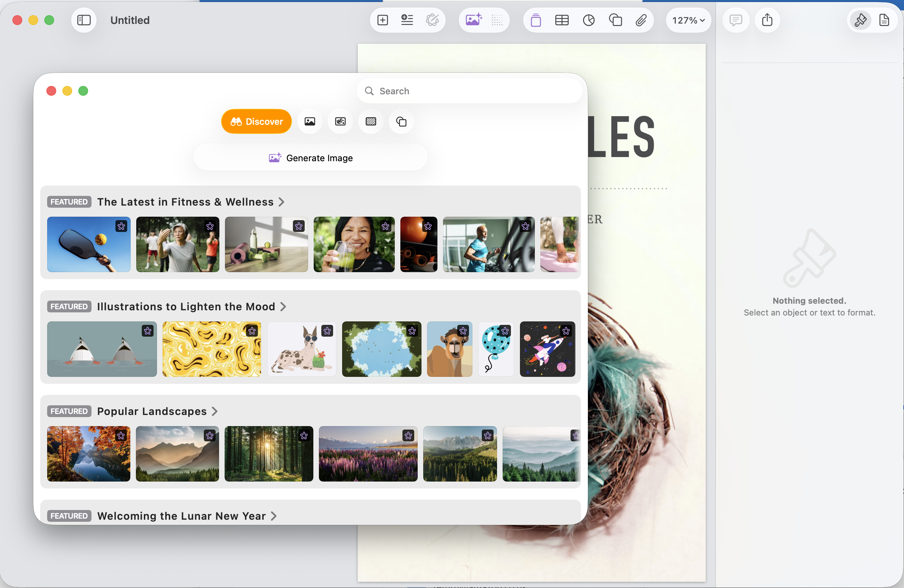Screen dimensions: 904x588
Task: Click the Share icon in the toolbar
Action: [x=767, y=20]
